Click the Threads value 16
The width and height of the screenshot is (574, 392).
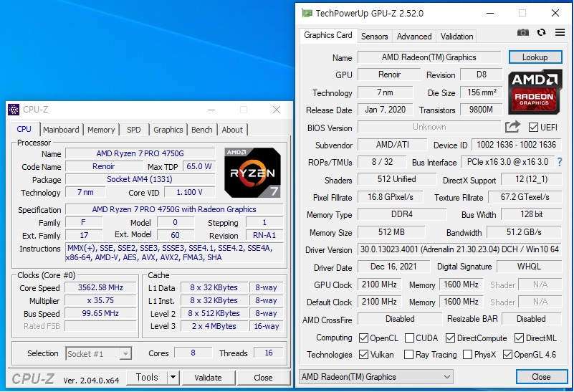click(269, 353)
